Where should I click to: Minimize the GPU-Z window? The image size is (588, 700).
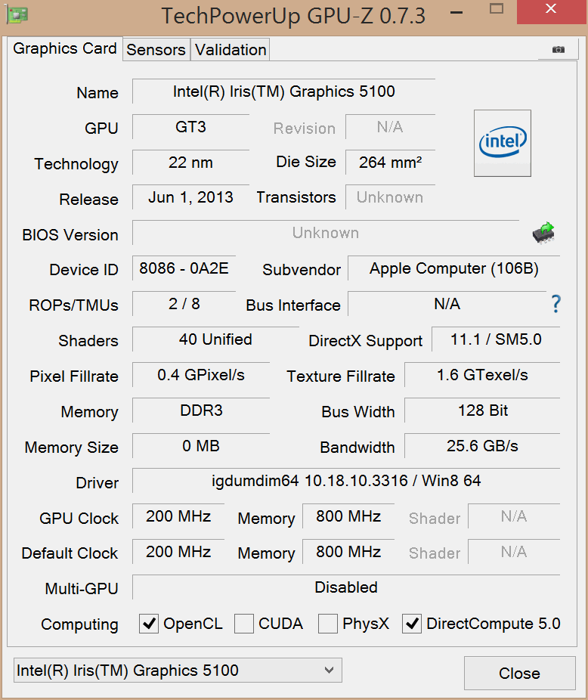coord(456,13)
